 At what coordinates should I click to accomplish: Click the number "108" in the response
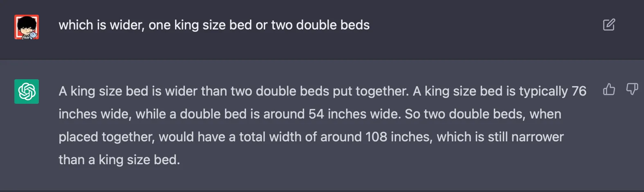point(376,137)
